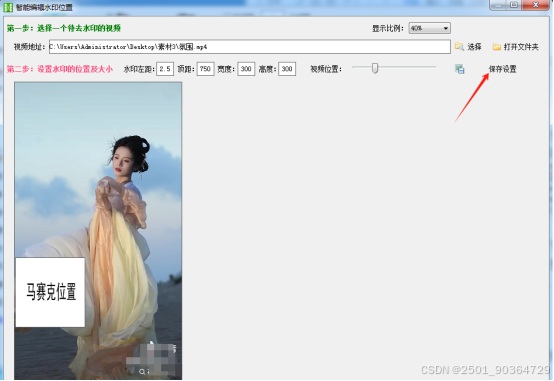
Task: Maximize the window
Action: click(x=514, y=5)
